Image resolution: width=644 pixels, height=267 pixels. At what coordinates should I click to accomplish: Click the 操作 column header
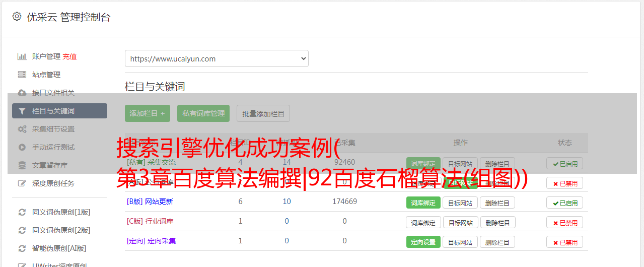(x=460, y=143)
